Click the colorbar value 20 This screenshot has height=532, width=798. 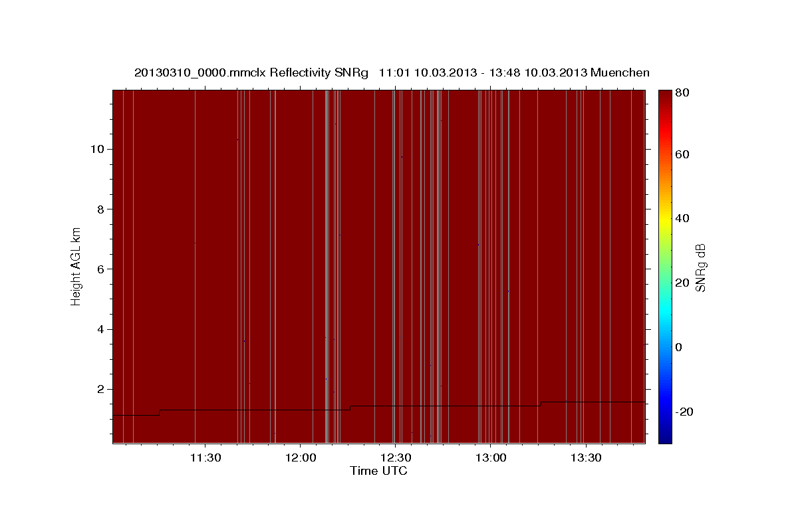(682, 283)
